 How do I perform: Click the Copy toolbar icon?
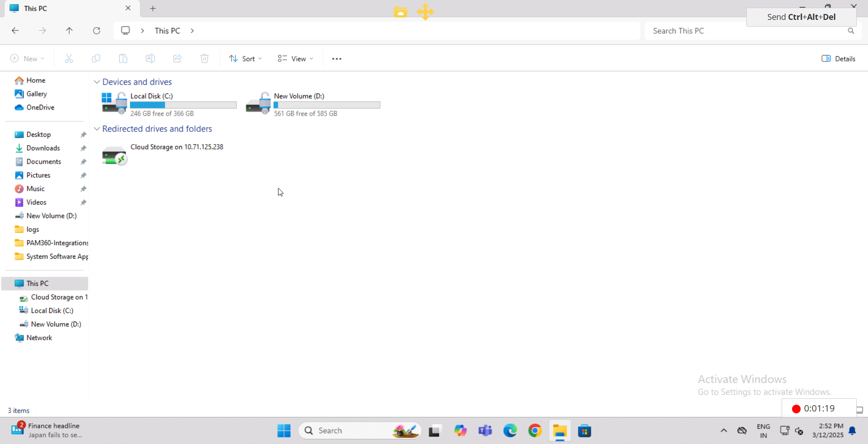coord(96,58)
